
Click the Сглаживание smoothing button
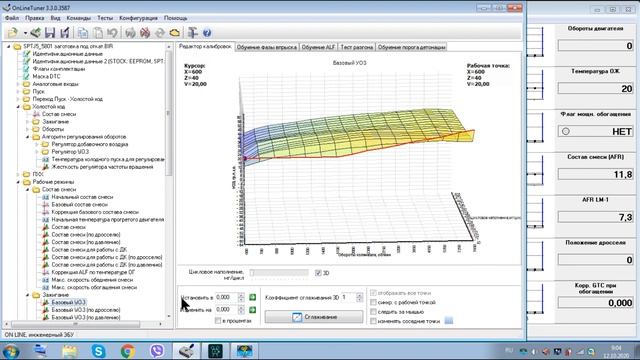click(314, 317)
